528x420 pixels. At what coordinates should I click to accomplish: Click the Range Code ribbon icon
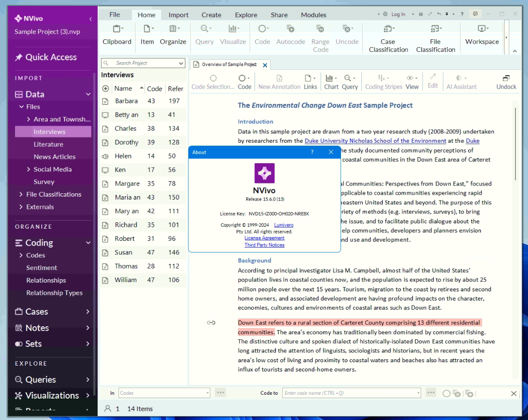(x=320, y=29)
